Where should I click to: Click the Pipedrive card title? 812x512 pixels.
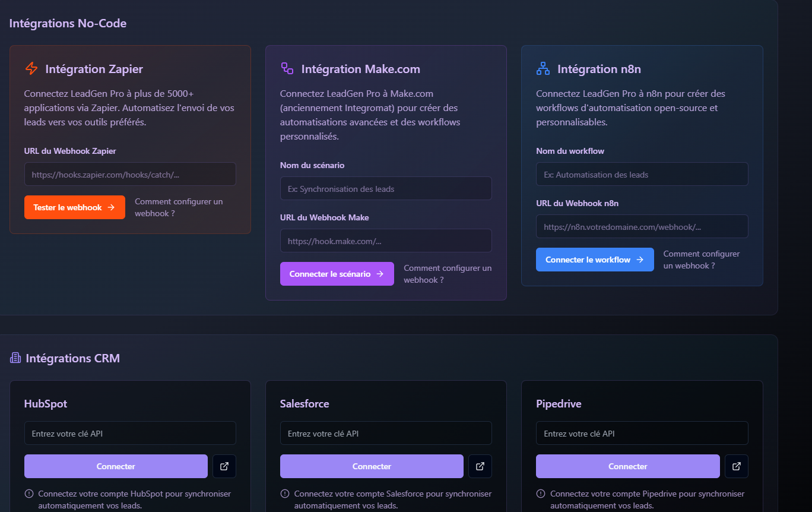pos(559,404)
